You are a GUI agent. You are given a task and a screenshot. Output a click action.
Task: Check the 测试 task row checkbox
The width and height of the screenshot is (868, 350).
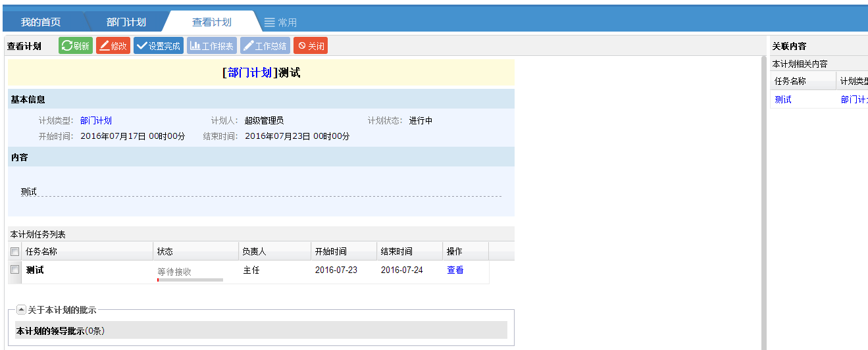tap(15, 270)
